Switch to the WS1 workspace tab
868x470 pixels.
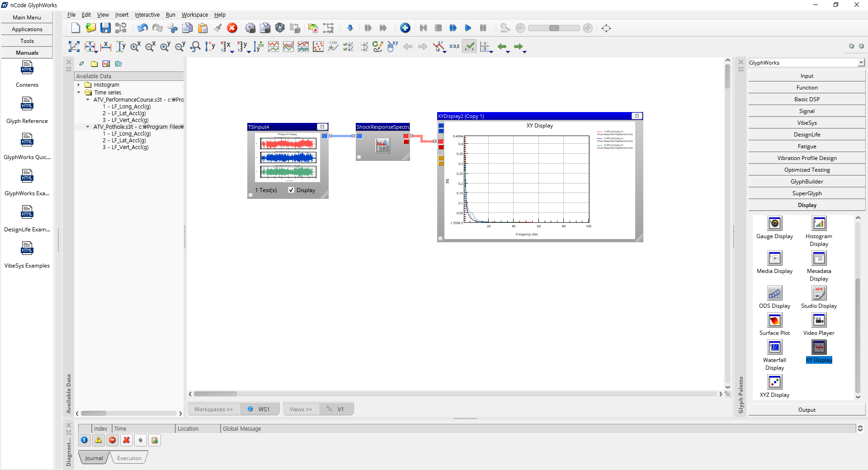click(259, 409)
